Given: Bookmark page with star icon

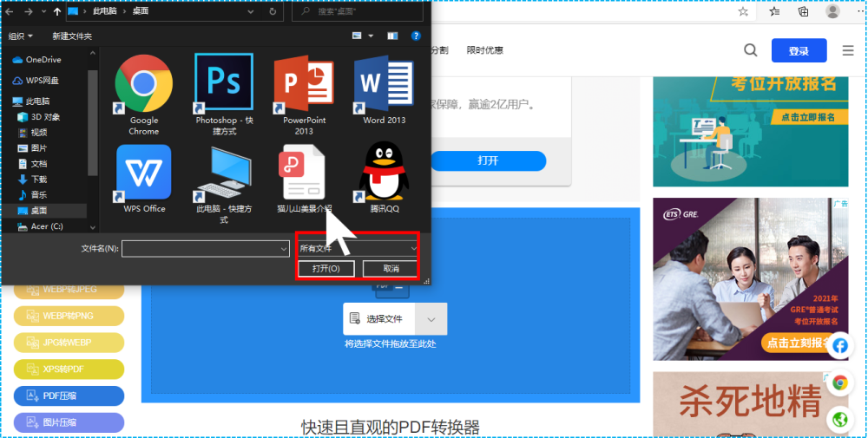Looking at the screenshot, I should pyautogui.click(x=743, y=11).
